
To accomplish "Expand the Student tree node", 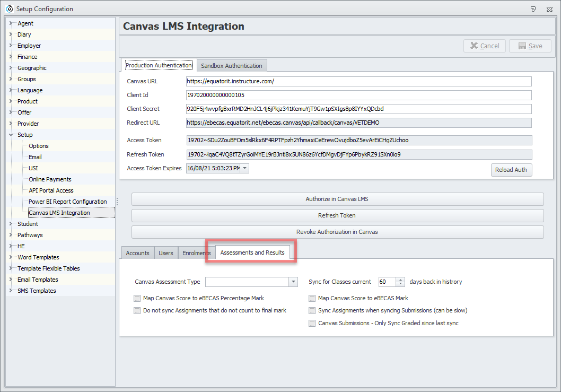I will (11, 224).
